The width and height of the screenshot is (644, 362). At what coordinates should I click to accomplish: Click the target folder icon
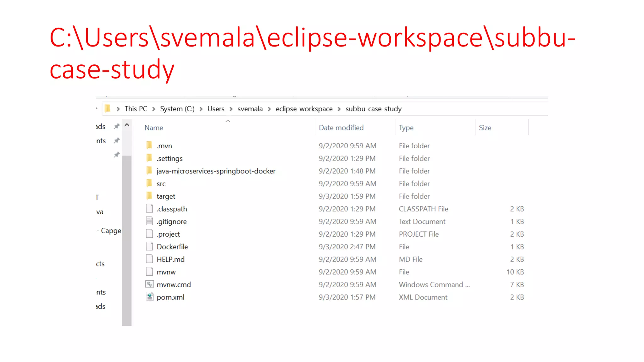pyautogui.click(x=149, y=196)
